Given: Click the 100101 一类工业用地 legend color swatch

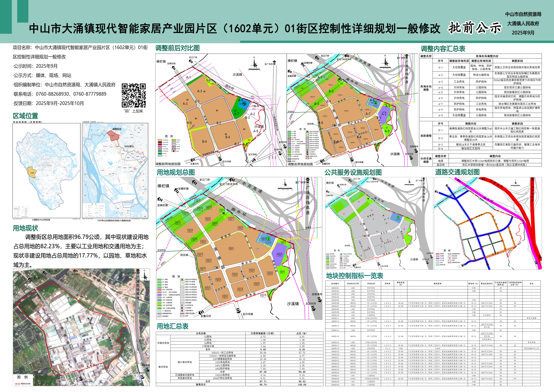Looking at the screenshot, I should 159,292.
